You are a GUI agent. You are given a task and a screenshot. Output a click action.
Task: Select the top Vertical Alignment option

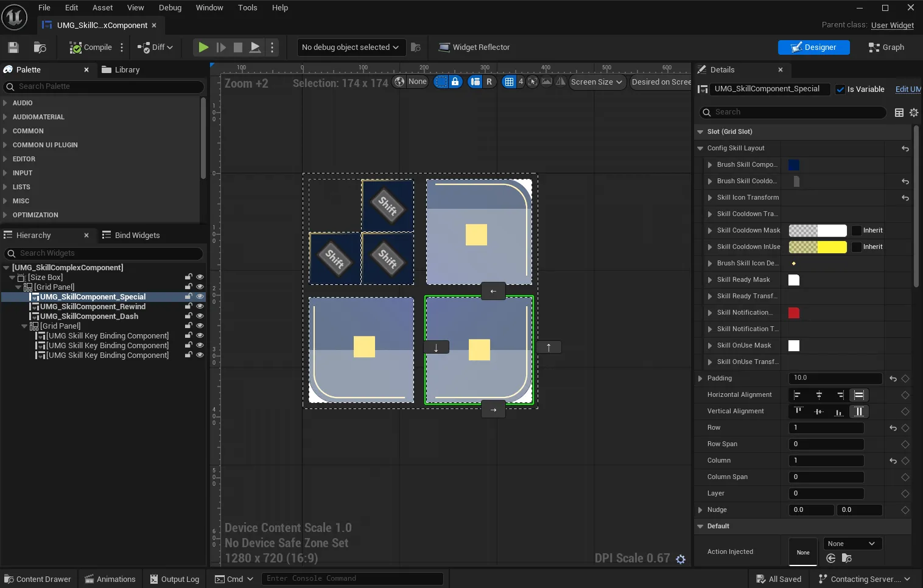pos(798,411)
